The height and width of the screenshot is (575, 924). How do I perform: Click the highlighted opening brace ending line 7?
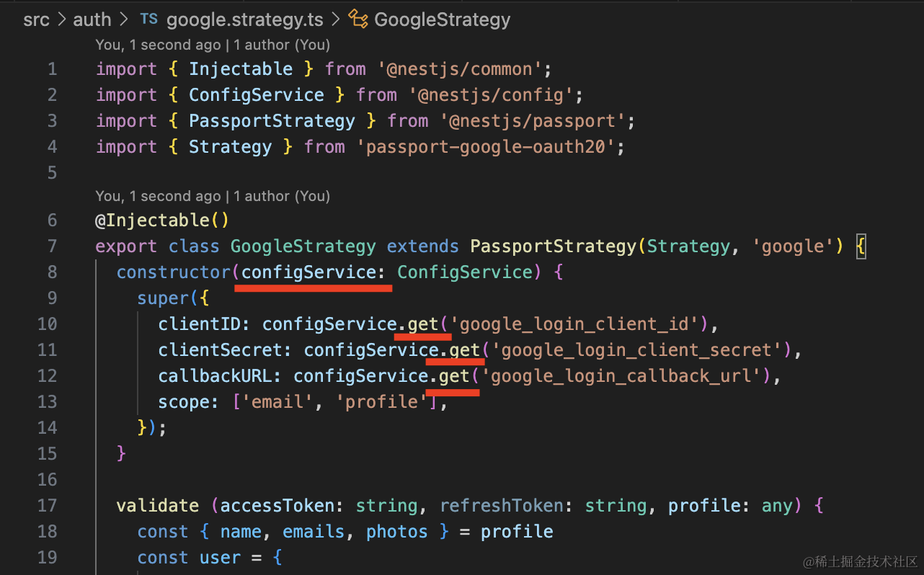point(861,246)
